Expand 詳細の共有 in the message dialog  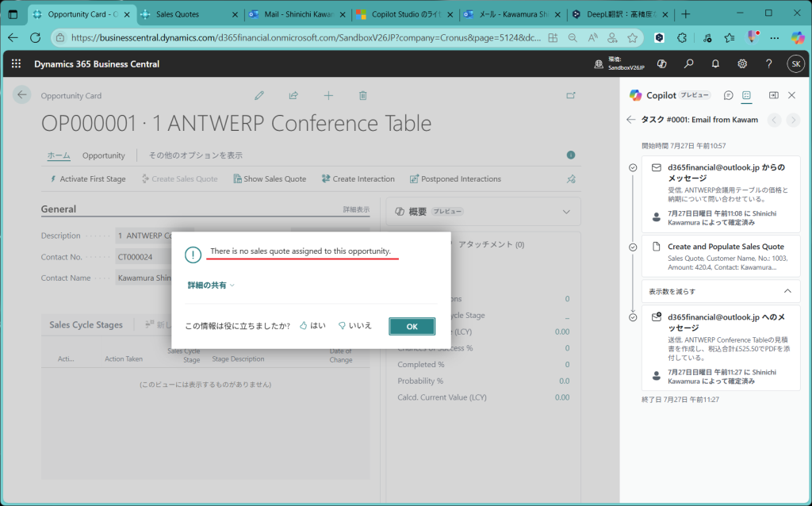(211, 285)
